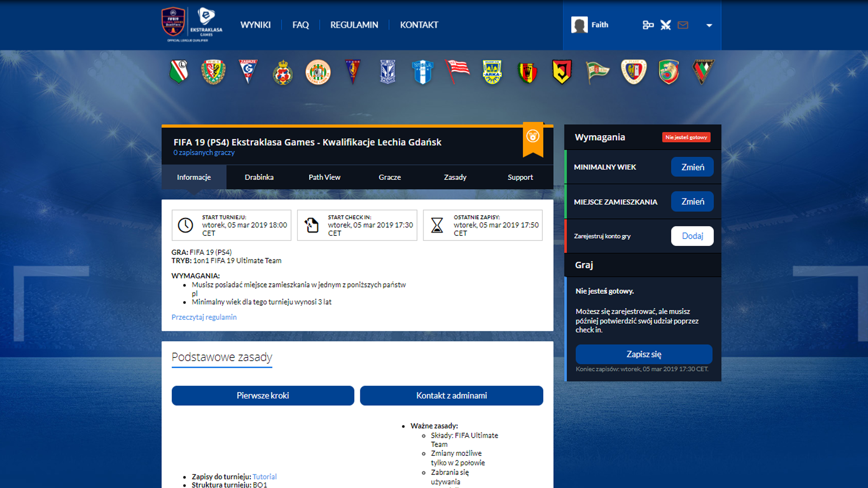This screenshot has height=488, width=868.
Task: Select the Zagłębie Lubin crest
Action: [318, 72]
